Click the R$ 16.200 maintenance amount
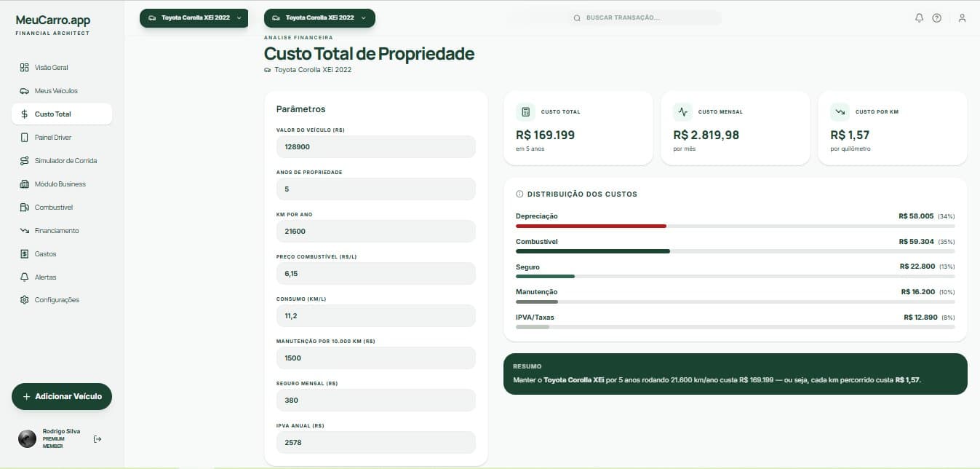 [x=917, y=291]
